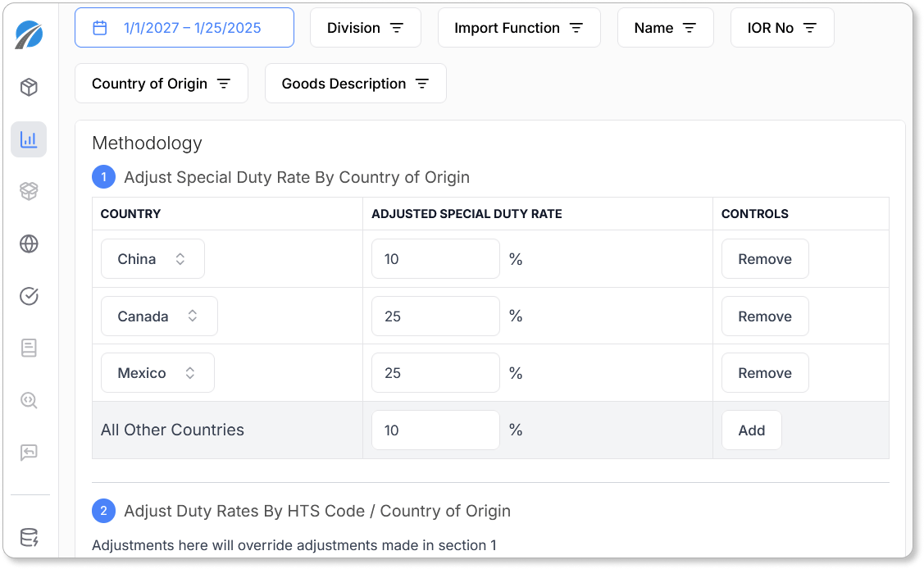Open the date range 1/1/2027 – 1/25/2025 picker

pyautogui.click(x=184, y=28)
